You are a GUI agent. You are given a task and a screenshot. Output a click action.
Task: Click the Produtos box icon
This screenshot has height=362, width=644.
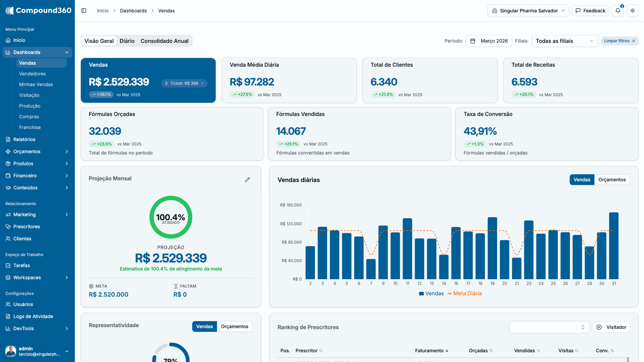coord(8,164)
